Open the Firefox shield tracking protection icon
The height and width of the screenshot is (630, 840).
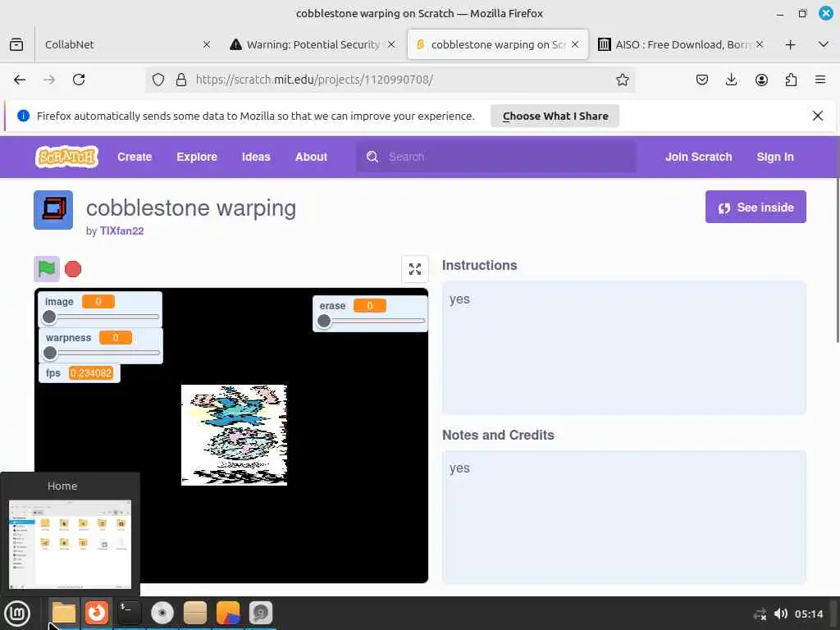click(x=158, y=80)
